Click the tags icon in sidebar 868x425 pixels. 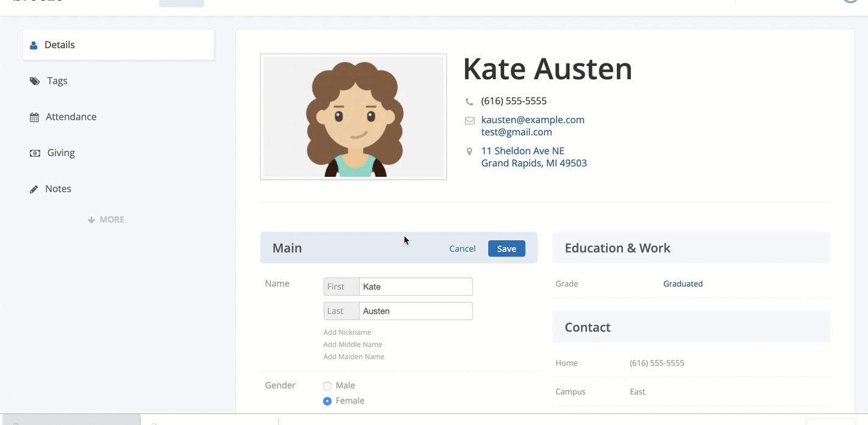click(35, 81)
